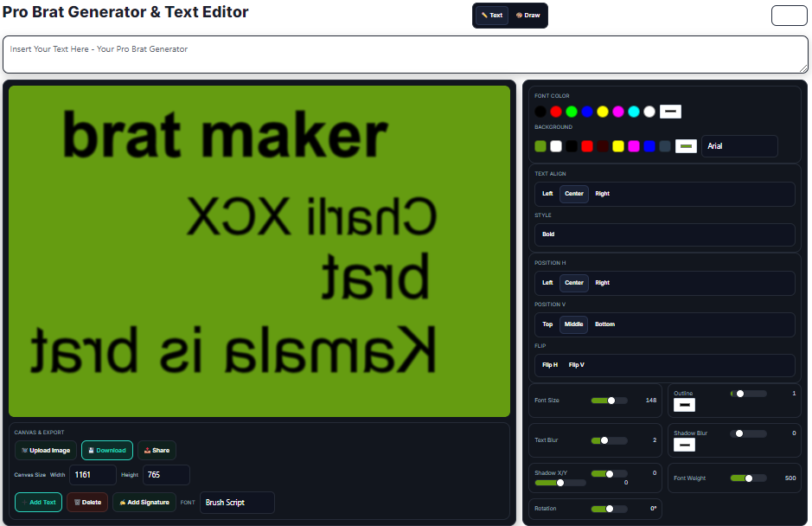This screenshot has width=812, height=526.
Task: Open the Arial font selector
Action: pos(739,146)
